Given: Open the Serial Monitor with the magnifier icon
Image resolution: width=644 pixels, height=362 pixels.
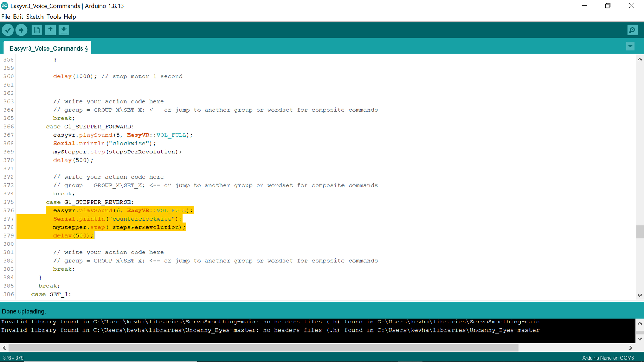Looking at the screenshot, I should click(632, 30).
